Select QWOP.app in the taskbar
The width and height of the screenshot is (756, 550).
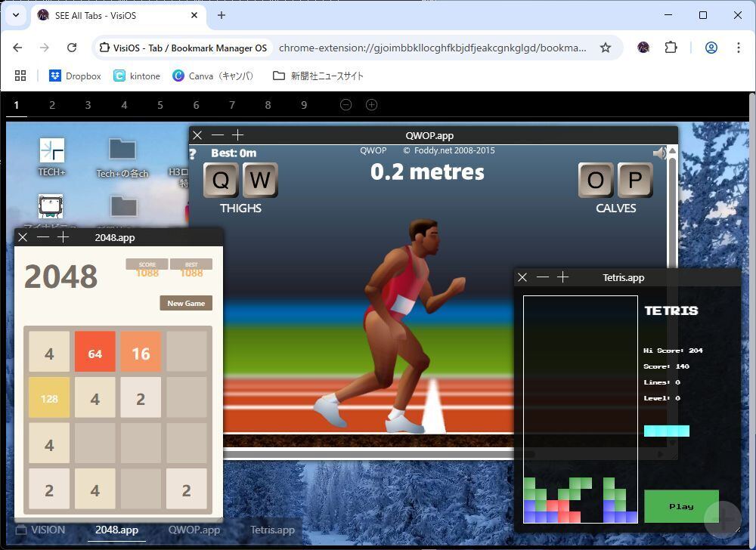coord(194,530)
